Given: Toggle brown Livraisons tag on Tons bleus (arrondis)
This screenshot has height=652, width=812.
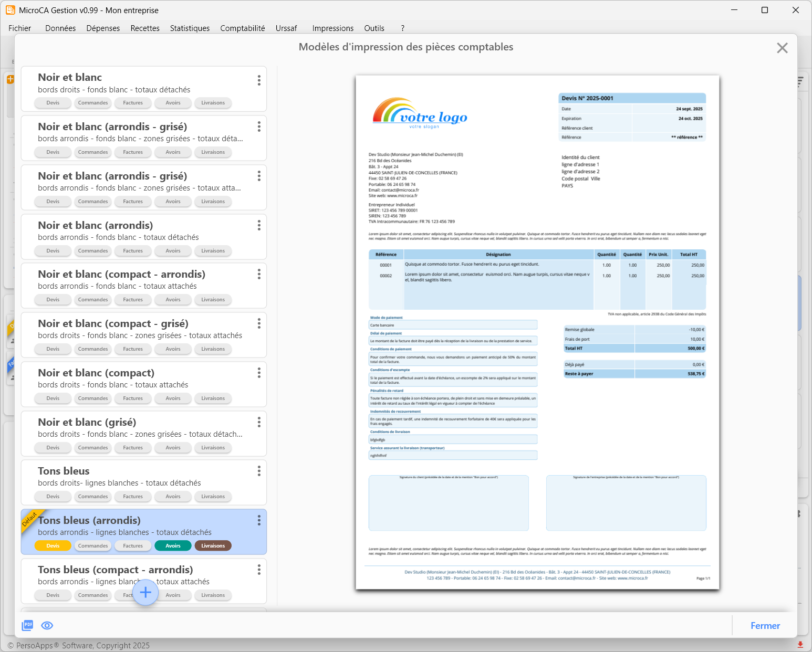Looking at the screenshot, I should (213, 546).
